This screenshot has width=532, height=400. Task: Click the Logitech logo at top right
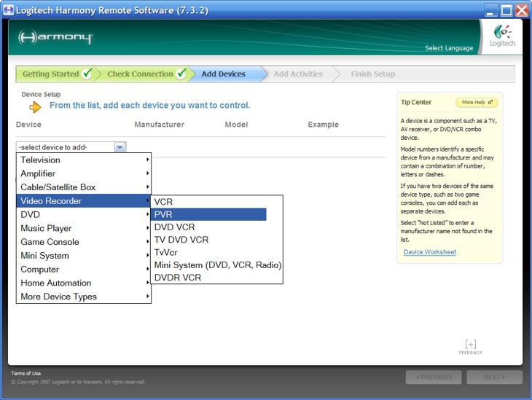502,36
